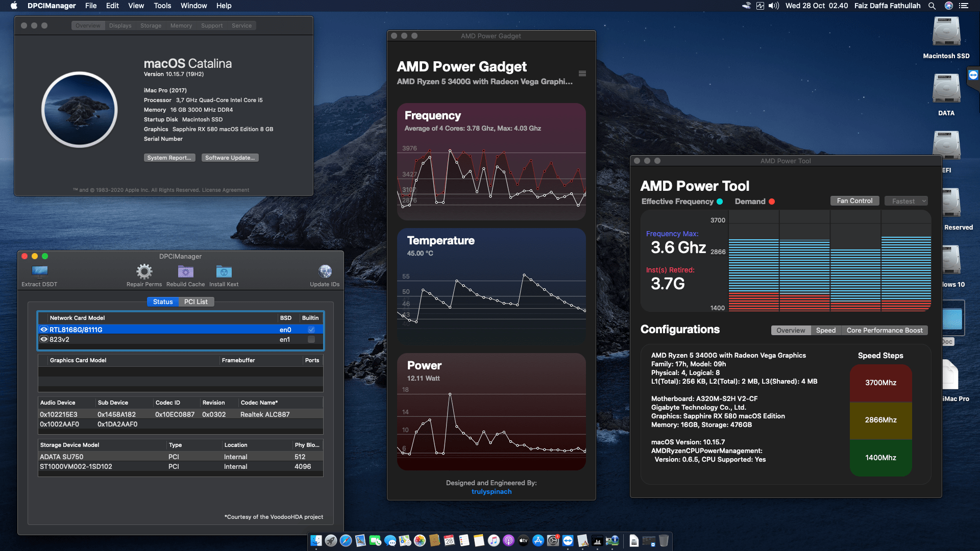Open the Fastest dropdown in AMD Power Tool

pos(906,201)
